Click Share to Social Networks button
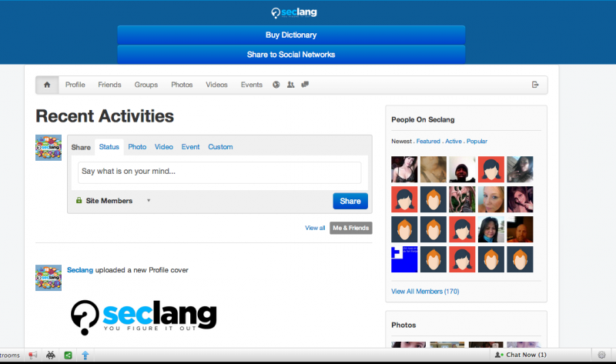616x364 pixels. click(291, 55)
